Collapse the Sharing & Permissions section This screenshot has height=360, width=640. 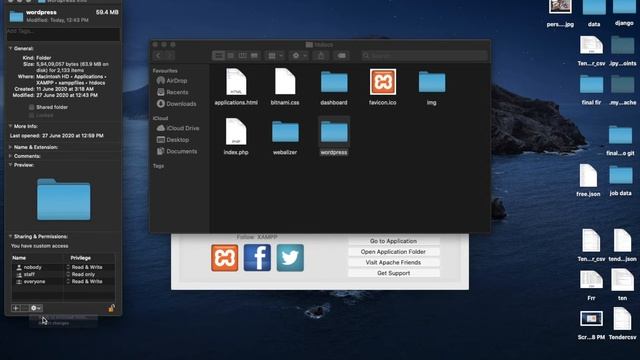10,236
